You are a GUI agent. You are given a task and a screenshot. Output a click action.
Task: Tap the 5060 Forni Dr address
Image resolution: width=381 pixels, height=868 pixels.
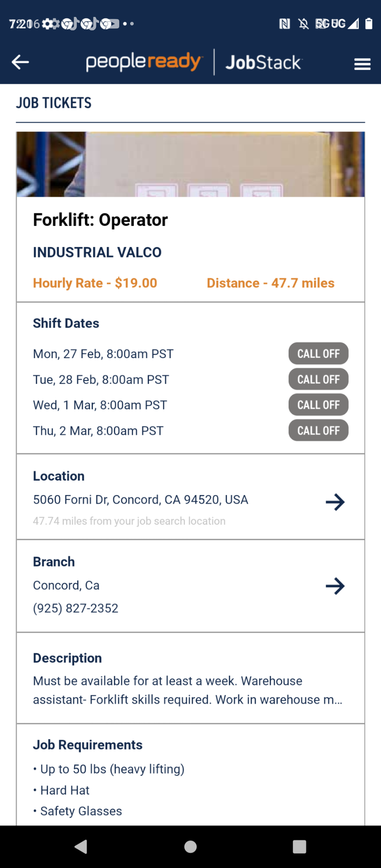coord(140,500)
